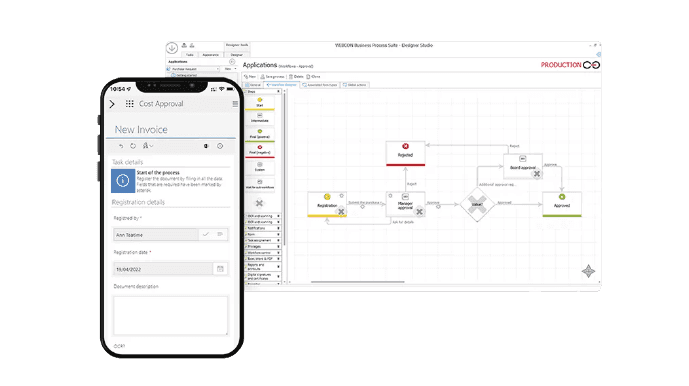Click the checkmark in the Registered by field
The width and height of the screenshot is (689, 386).
[x=206, y=234]
